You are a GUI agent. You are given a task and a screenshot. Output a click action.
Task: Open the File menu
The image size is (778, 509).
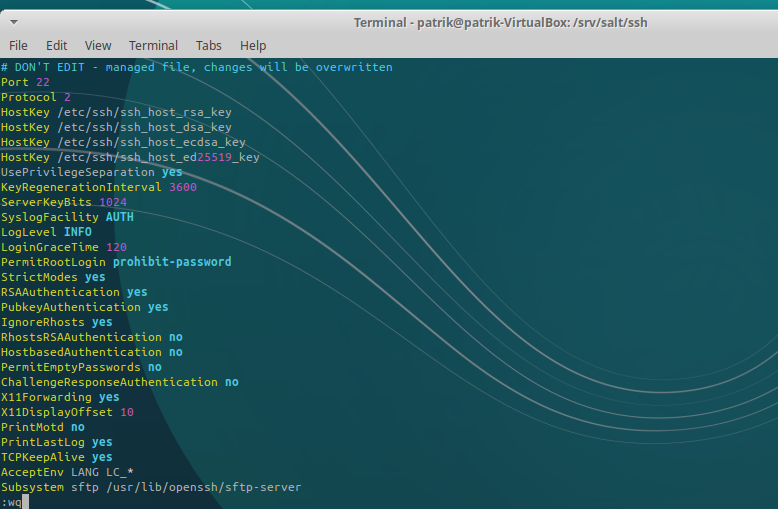[18, 45]
